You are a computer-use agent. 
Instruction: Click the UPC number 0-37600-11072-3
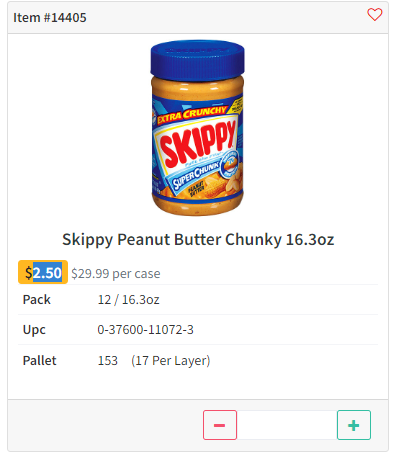coord(145,330)
